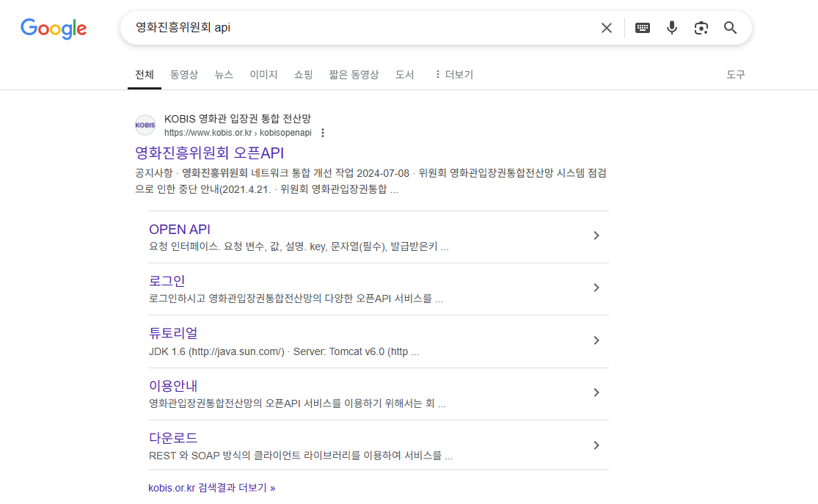Click chevron arrow on the 튜토리얼 row
Image resolution: width=818 pixels, height=504 pixels.
click(x=596, y=340)
